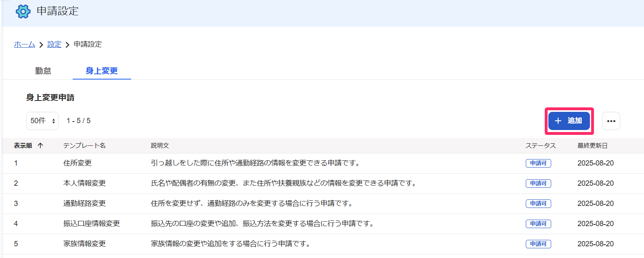Click display order number 3
Image resolution: width=644 pixels, height=258 pixels.
(x=16, y=203)
